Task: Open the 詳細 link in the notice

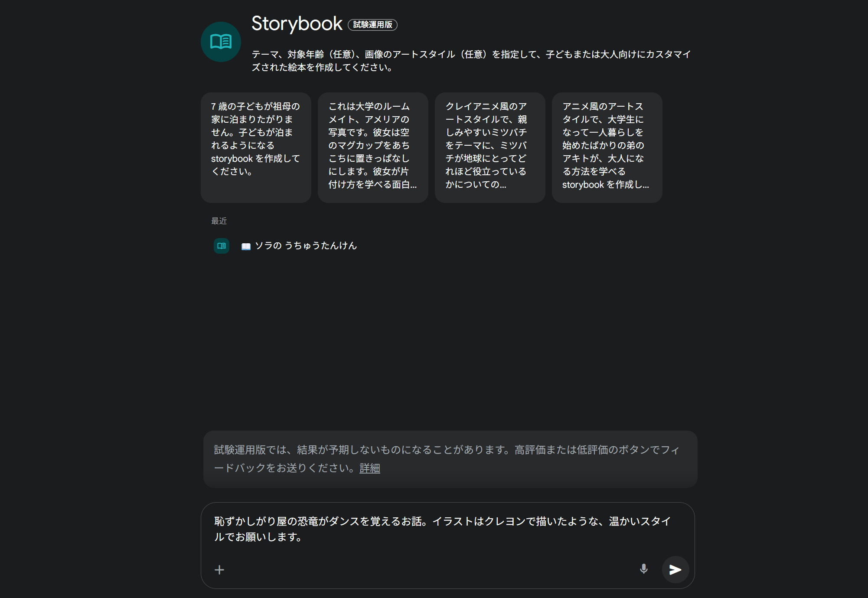Action: pyautogui.click(x=369, y=468)
